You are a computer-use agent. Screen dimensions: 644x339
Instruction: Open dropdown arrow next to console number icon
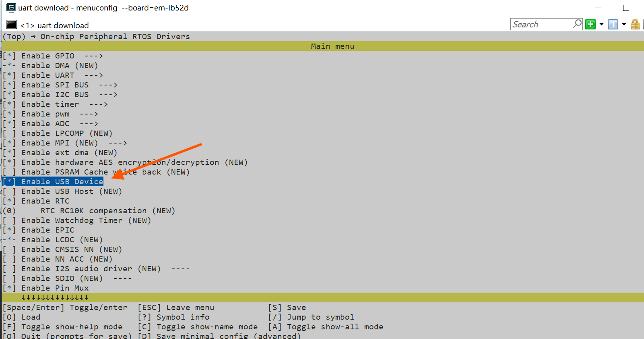click(x=624, y=25)
